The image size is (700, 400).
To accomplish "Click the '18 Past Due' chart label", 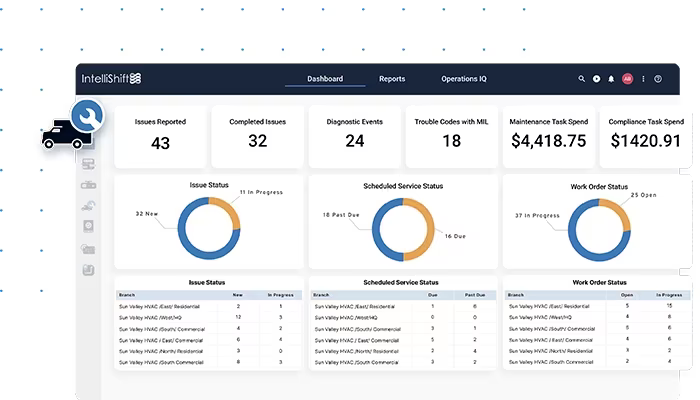I will (341, 215).
